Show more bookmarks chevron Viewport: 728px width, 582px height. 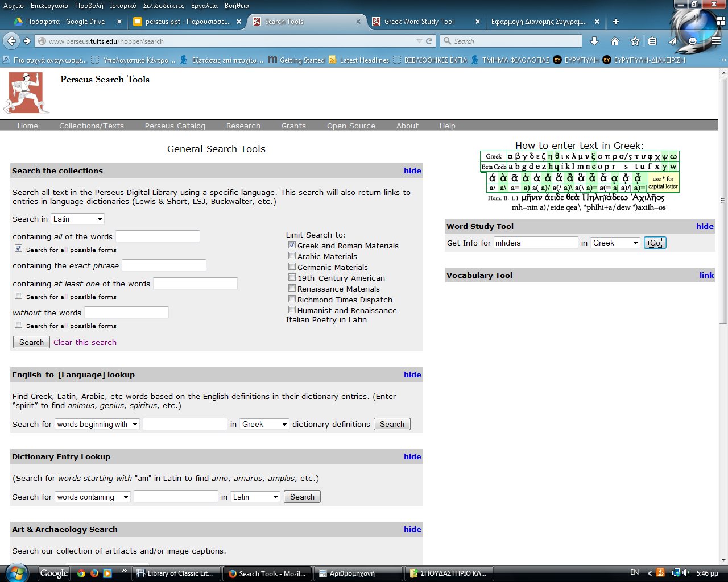click(x=723, y=60)
